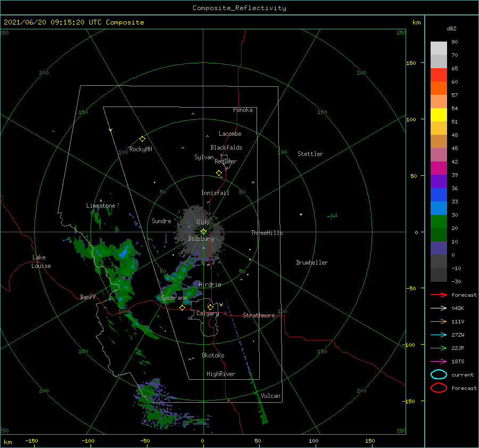Image resolution: width=479 pixels, height=448 pixels.
Task: Click the yellow diamond marker below RedDeer
Action: [219, 173]
